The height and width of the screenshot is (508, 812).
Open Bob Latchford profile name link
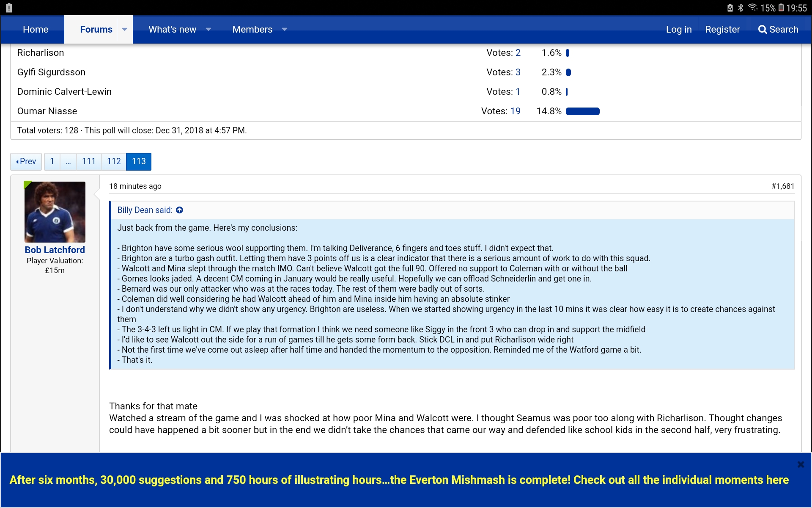[55, 250]
